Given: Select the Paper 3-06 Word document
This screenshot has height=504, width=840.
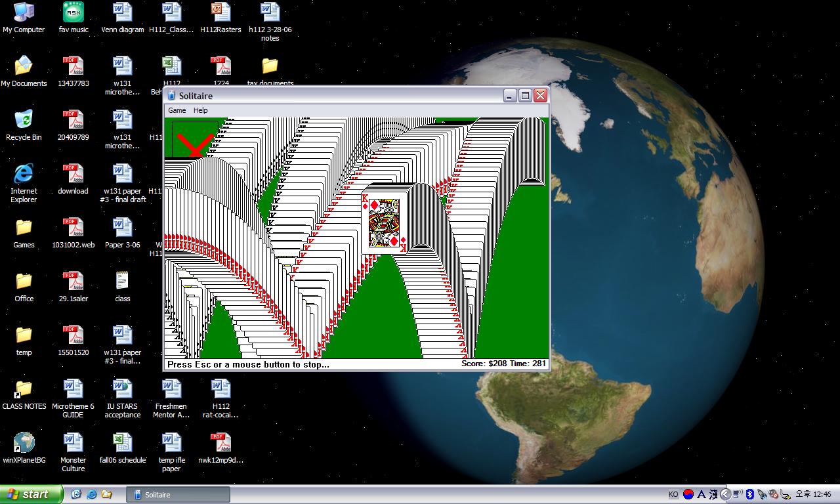Looking at the screenshot, I should pos(123,233).
